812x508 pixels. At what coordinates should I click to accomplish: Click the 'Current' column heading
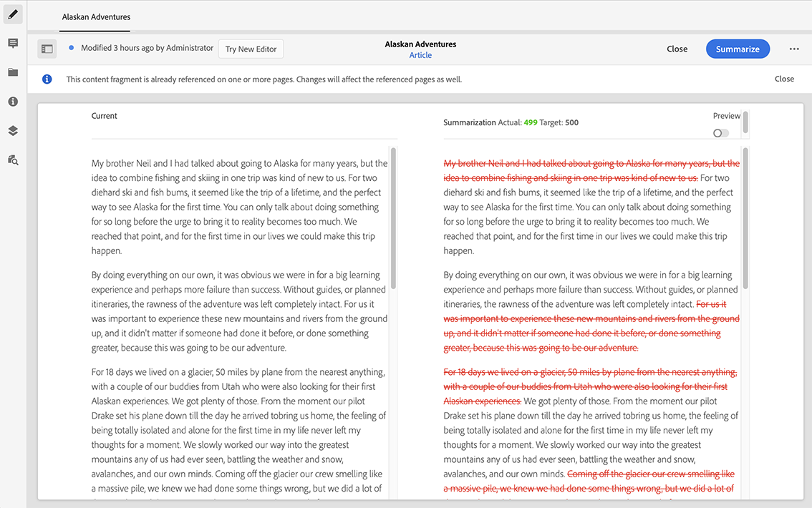point(104,116)
